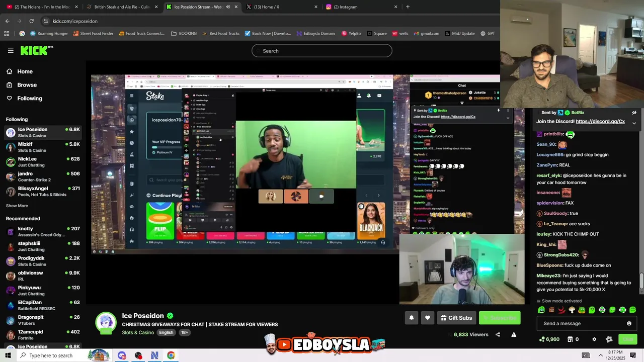Report the stream via warning icon
This screenshot has height=362, width=644.
(514, 334)
